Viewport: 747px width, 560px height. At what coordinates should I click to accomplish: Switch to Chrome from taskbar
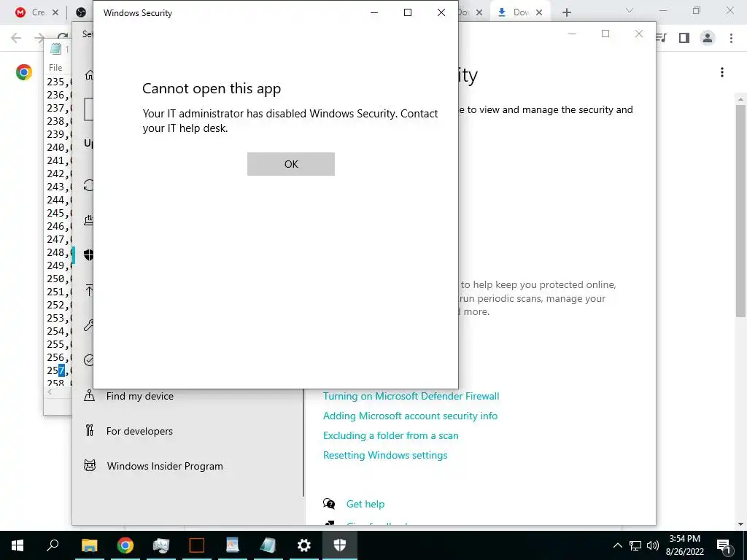(x=125, y=545)
